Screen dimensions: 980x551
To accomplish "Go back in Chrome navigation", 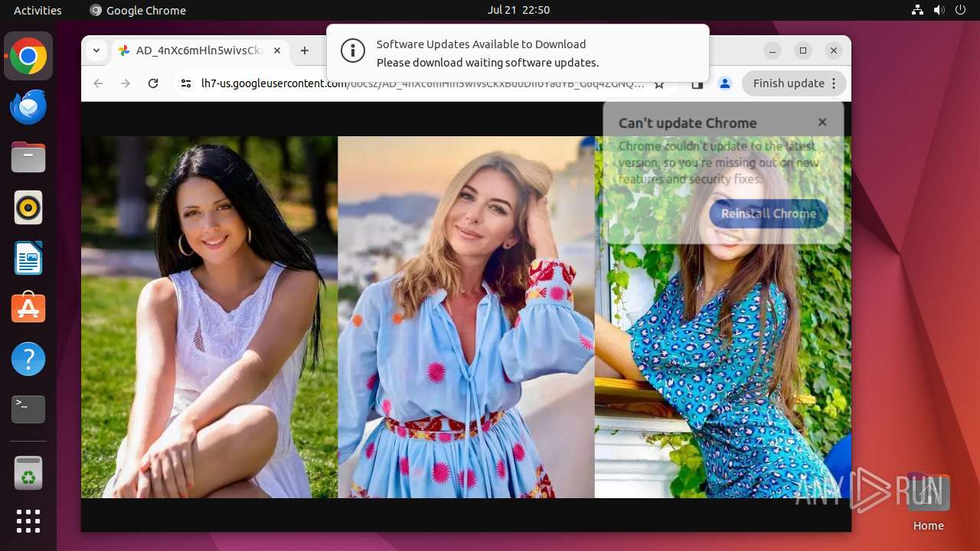I will (x=98, y=83).
